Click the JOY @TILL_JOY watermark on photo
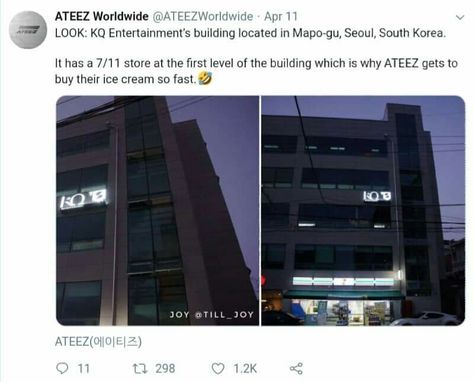This screenshot has height=382, width=474. pos(212,314)
